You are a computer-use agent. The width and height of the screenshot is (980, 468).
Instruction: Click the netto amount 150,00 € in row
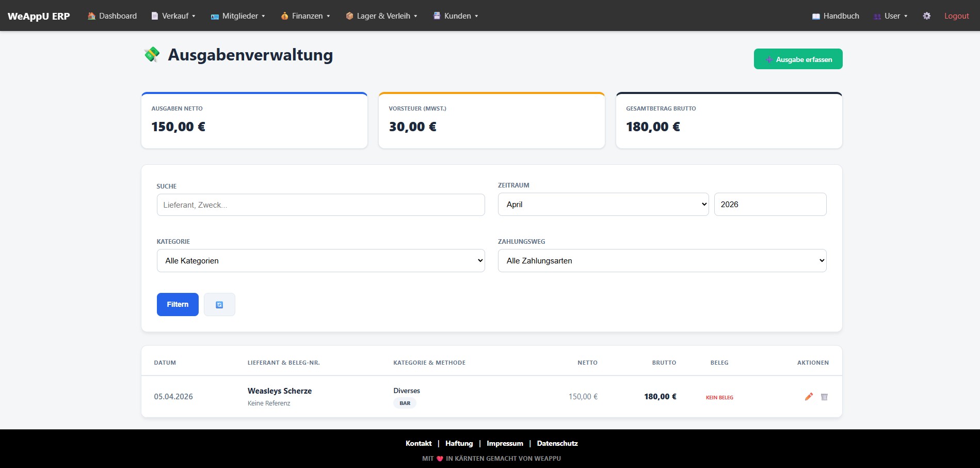pyautogui.click(x=583, y=397)
